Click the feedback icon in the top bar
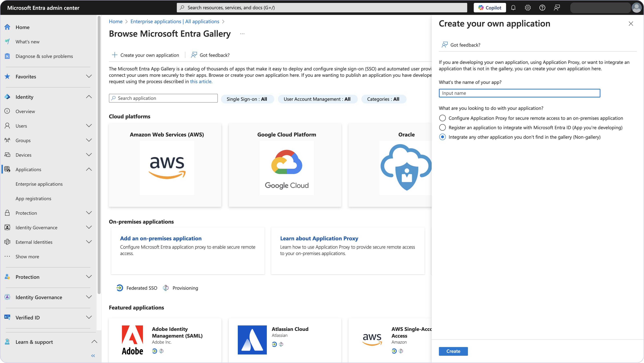The height and width of the screenshot is (363, 644). [557, 8]
